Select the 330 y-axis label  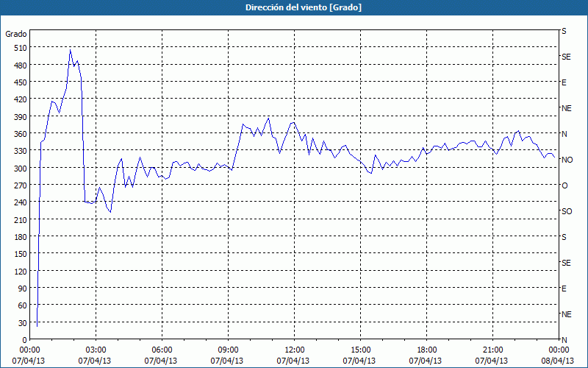tap(21, 151)
